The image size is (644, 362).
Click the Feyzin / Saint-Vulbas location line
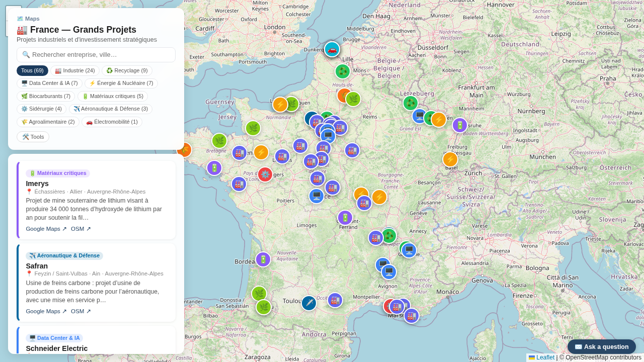click(x=95, y=274)
